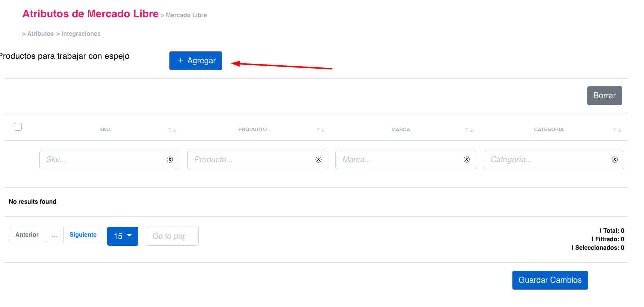Click the 'Filtrado: 0' counter
This screenshot has height=307, width=644.
tap(608, 239)
